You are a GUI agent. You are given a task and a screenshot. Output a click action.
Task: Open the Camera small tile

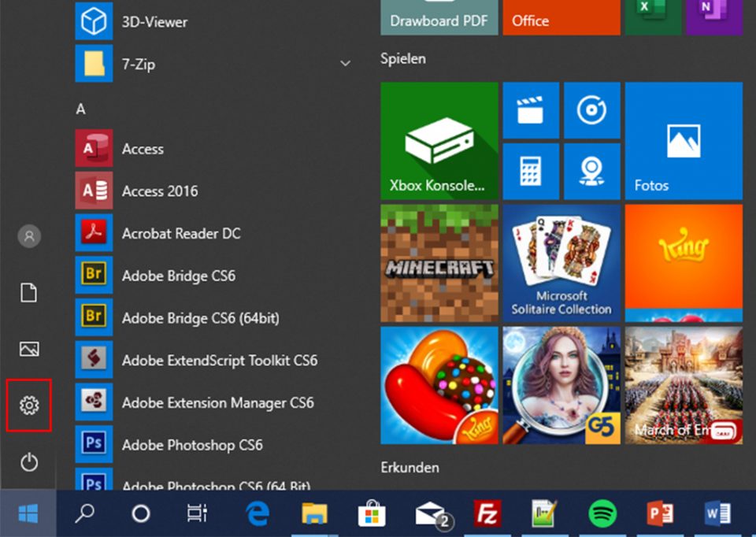tap(591, 170)
